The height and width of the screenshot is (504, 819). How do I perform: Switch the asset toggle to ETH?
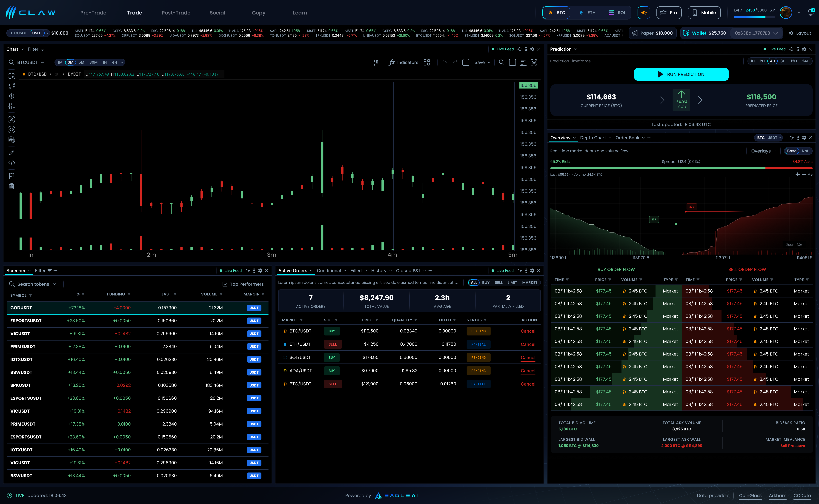588,13
